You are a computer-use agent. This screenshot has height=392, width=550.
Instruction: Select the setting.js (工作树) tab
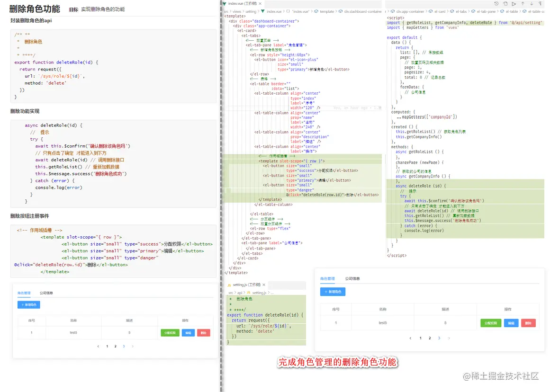(247, 285)
